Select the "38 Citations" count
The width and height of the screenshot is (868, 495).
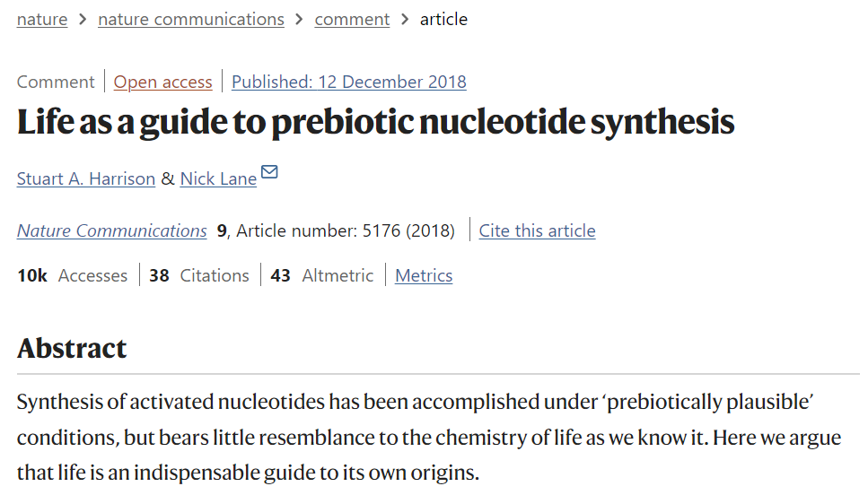click(x=199, y=275)
